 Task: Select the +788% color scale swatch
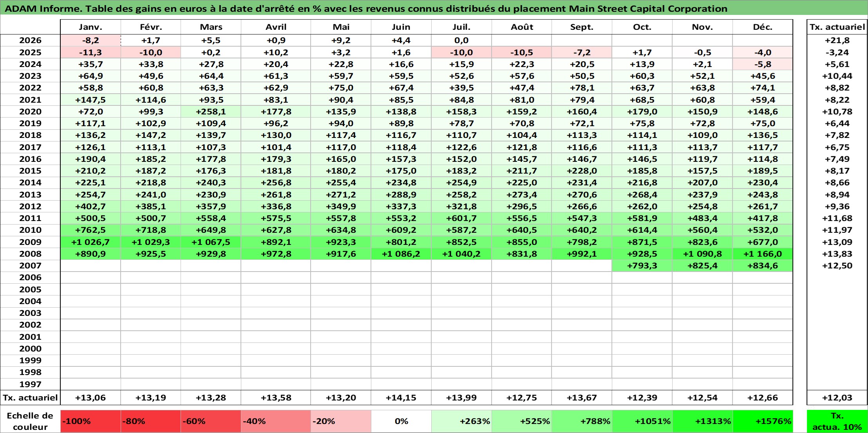(582, 421)
